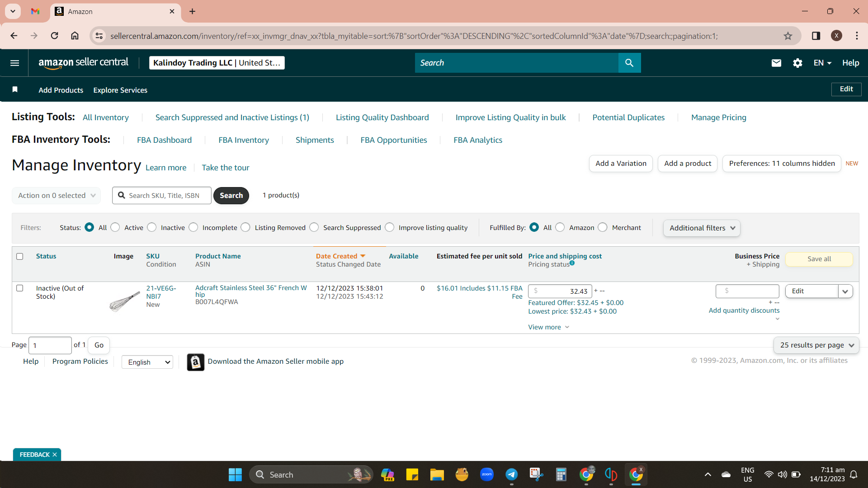Image resolution: width=868 pixels, height=488 pixels.
Task: Open Zoom from the taskbar
Action: click(486, 474)
